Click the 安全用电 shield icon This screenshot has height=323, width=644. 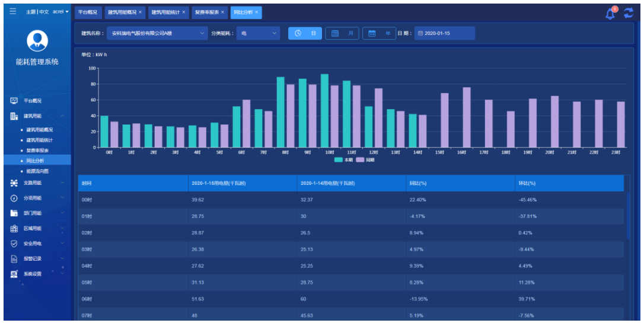click(x=14, y=244)
